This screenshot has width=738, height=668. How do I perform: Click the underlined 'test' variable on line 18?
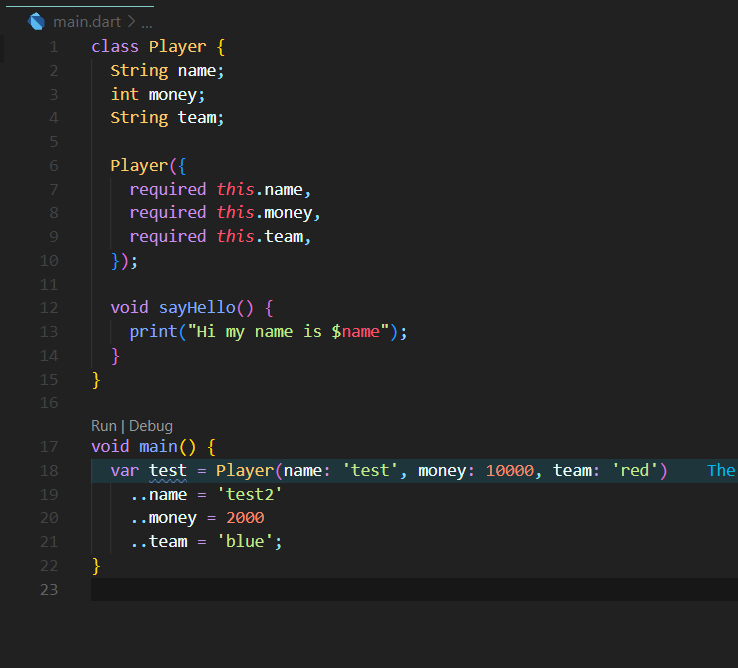tap(168, 470)
